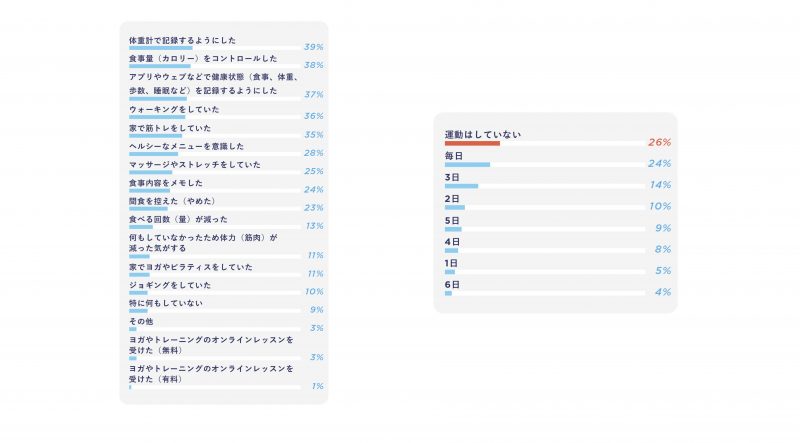Select the 3日 label in right chart
The height and width of the screenshot is (443, 800).
(x=452, y=178)
